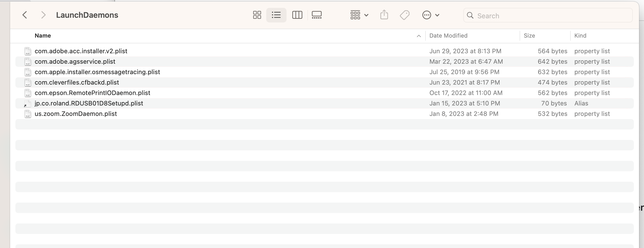
Task: Select com.adobe.acc.installer.v2.plist file
Action: click(x=81, y=51)
